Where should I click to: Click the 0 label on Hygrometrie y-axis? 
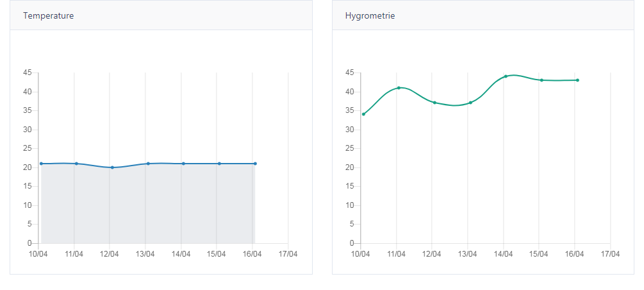(x=352, y=243)
